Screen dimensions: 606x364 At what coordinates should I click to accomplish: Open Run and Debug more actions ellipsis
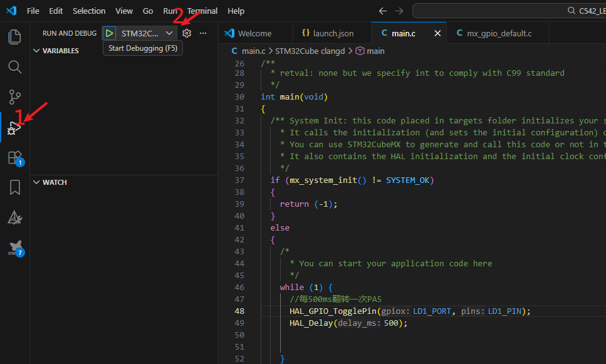pyautogui.click(x=203, y=33)
